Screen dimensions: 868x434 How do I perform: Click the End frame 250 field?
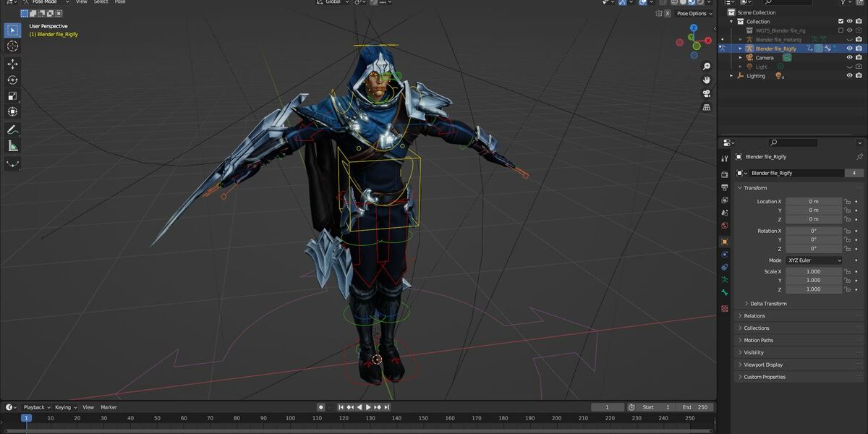[x=696, y=407]
